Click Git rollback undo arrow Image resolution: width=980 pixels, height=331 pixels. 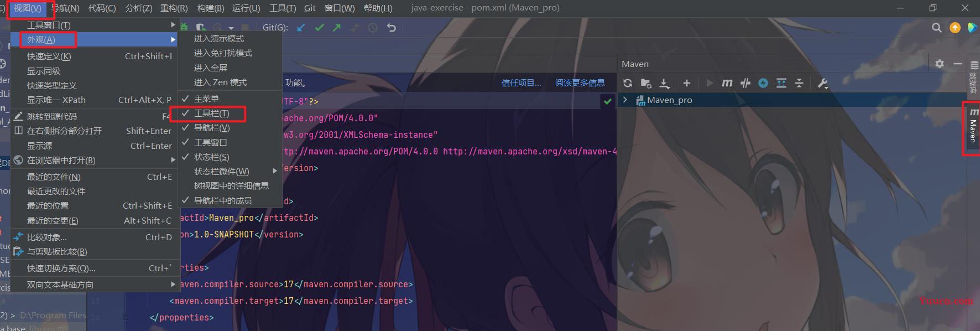point(392,28)
